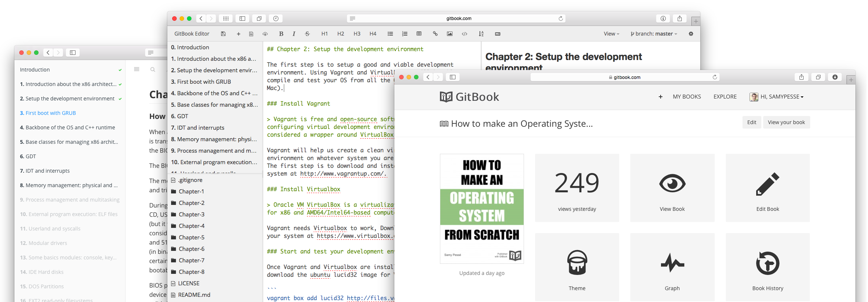Toggle bold formatting in GitBook Editor

(x=281, y=34)
